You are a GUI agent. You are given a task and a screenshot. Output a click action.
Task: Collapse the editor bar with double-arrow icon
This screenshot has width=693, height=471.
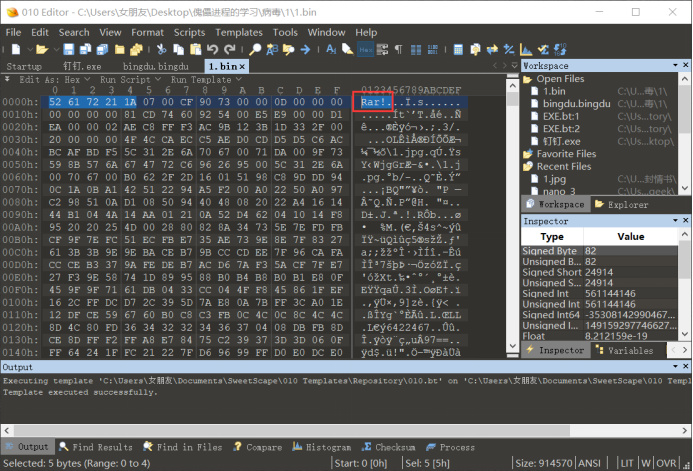[7, 79]
